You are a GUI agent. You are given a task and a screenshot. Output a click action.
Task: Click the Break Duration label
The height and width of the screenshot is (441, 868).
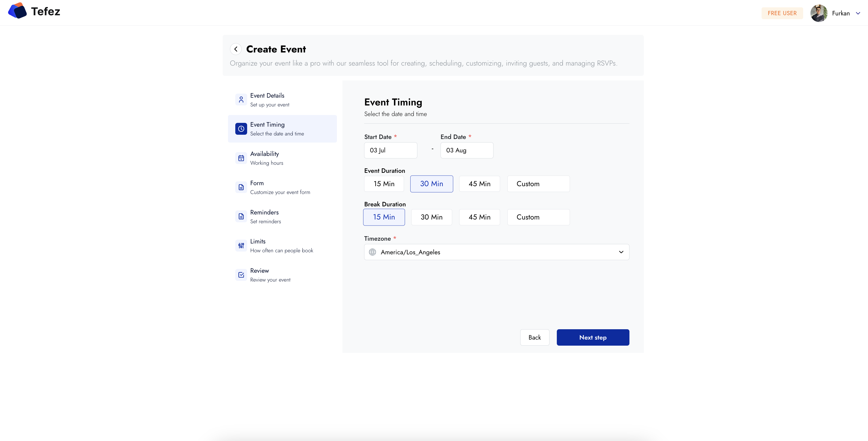(x=385, y=204)
